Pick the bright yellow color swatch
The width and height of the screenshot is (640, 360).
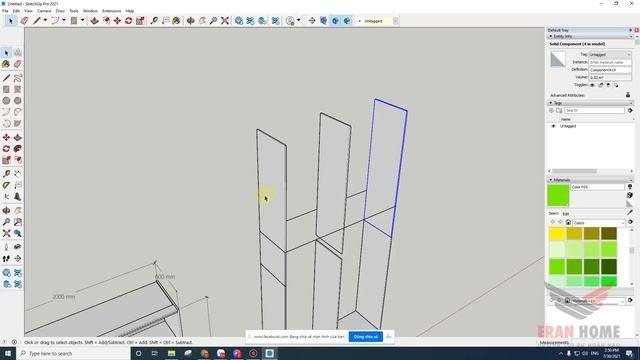557,233
